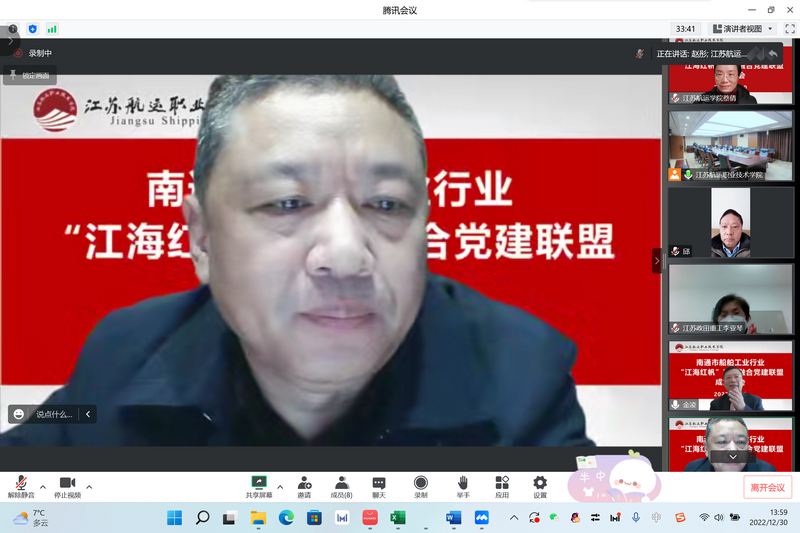
Task: Unmute microphone with 解除静音
Action: (x=21, y=487)
